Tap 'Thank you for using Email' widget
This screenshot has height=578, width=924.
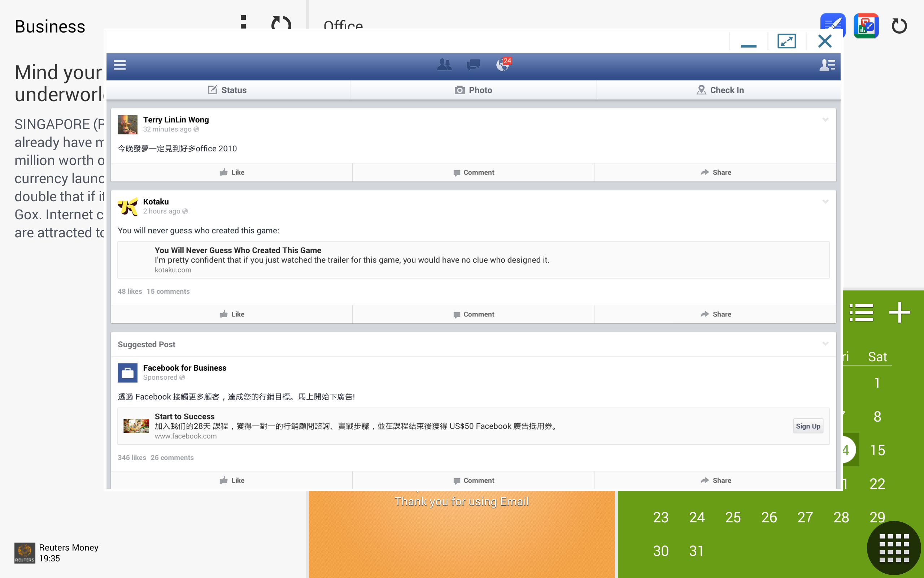pyautogui.click(x=462, y=501)
